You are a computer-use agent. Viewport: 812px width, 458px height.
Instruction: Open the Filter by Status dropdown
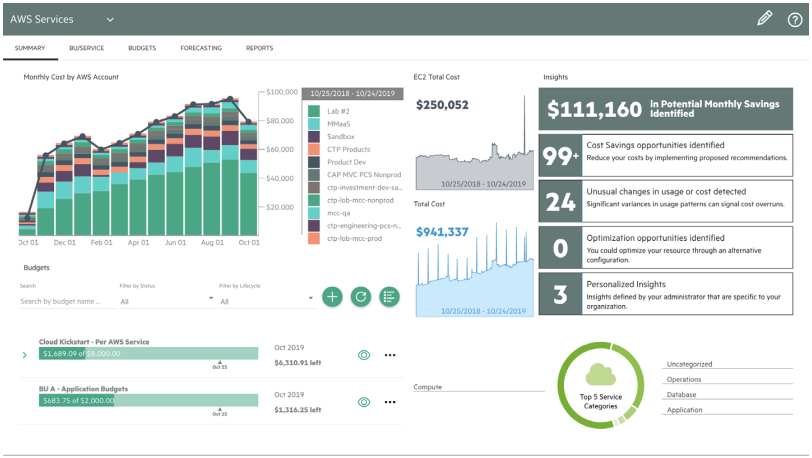[166, 300]
